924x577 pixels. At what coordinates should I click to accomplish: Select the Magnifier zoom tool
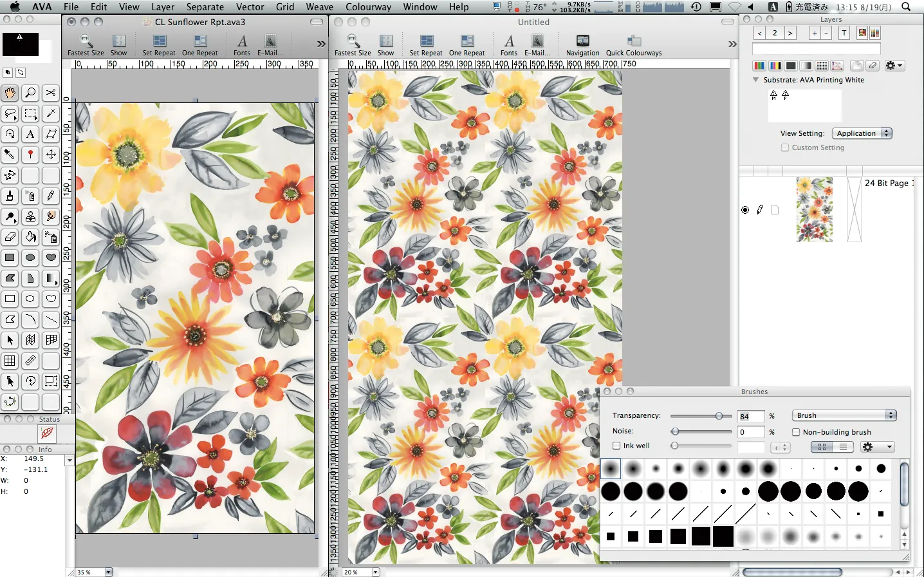[x=30, y=93]
